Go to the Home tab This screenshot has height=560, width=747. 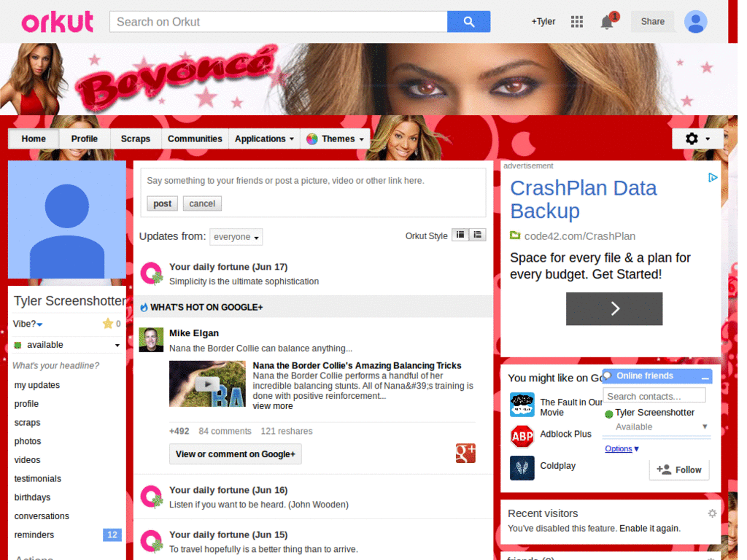coord(34,139)
